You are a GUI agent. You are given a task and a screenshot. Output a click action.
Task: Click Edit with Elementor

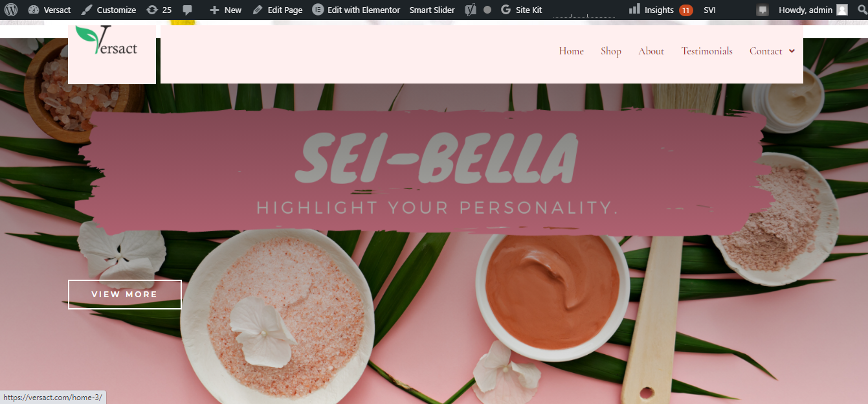[356, 10]
